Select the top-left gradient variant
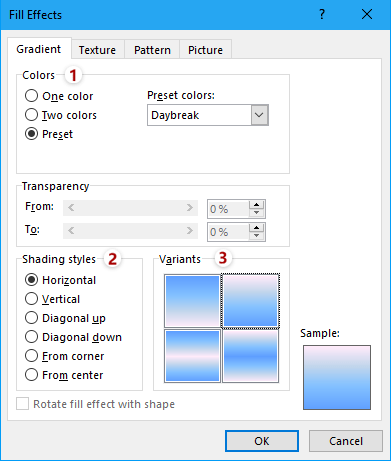The width and height of the screenshot is (391, 461). 192,301
